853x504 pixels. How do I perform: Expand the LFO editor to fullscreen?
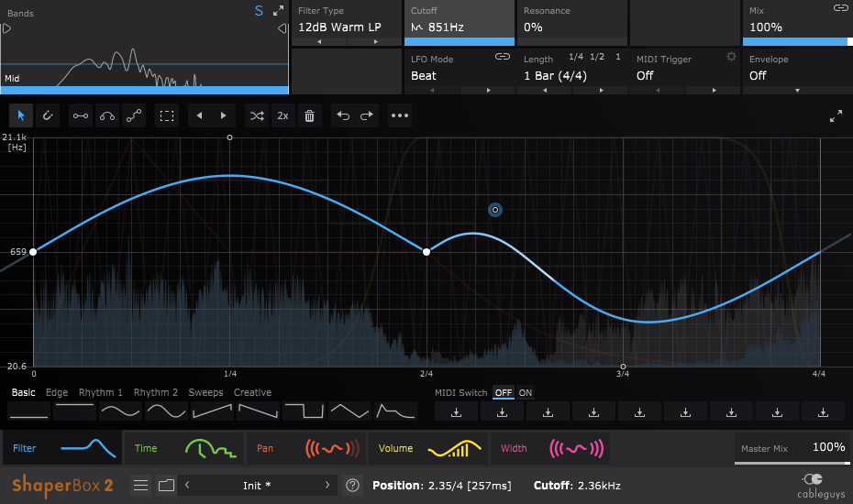point(836,116)
